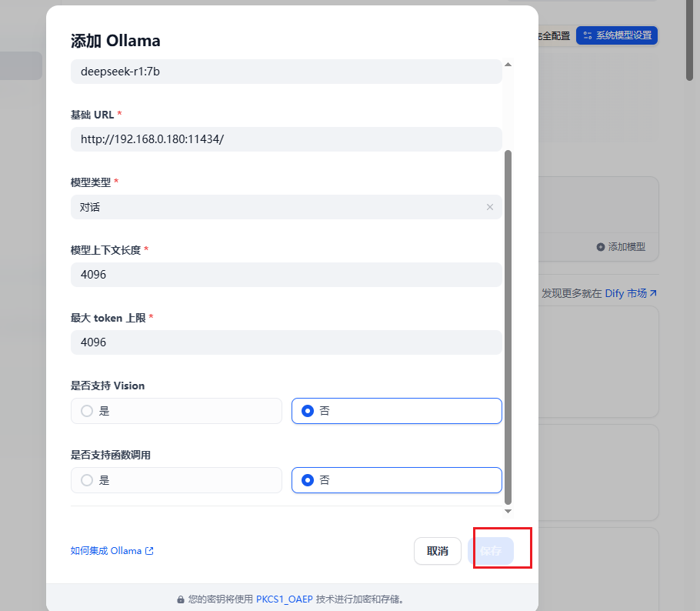Select 是 for Vision support

(x=176, y=411)
